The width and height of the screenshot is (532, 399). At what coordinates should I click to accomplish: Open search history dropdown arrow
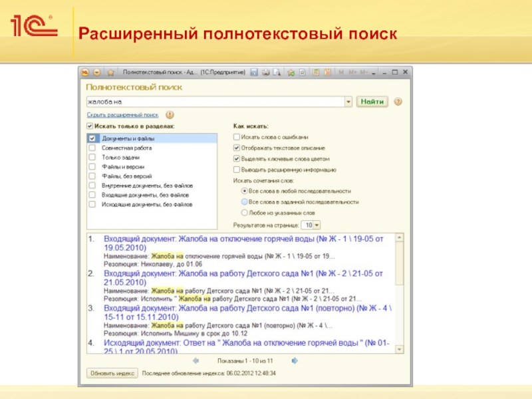coord(348,102)
